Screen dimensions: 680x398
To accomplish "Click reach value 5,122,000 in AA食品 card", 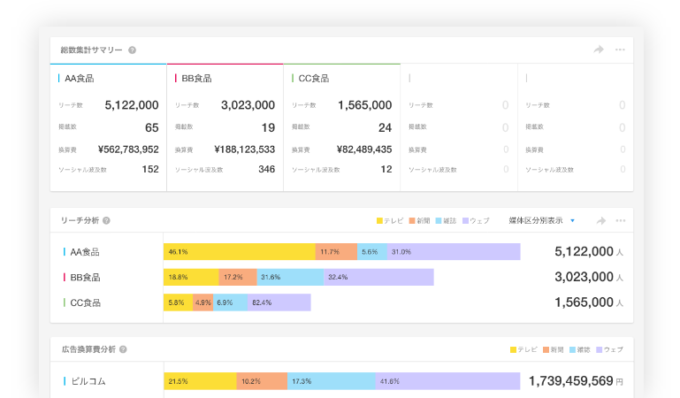I will tap(131, 105).
